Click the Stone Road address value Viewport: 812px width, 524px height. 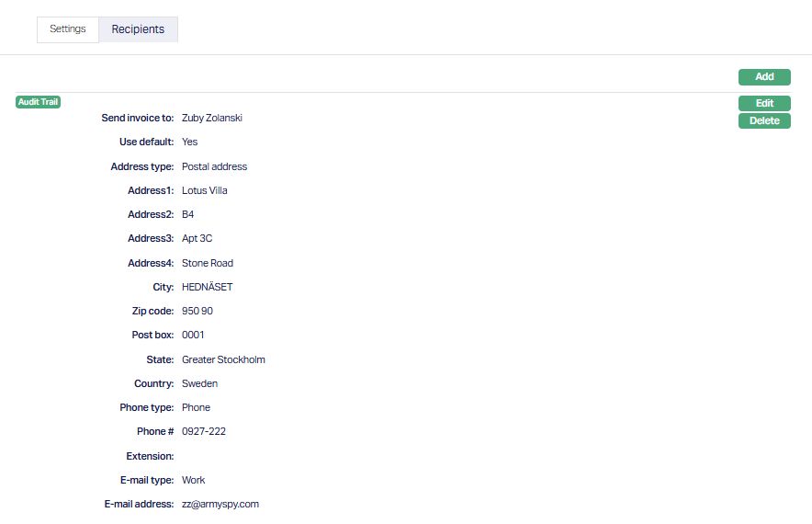207,263
